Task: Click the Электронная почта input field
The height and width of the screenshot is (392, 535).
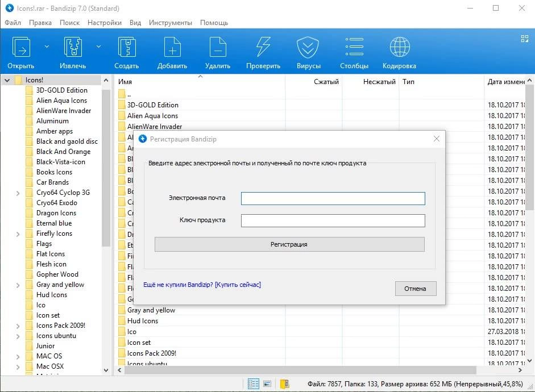Action: click(333, 198)
